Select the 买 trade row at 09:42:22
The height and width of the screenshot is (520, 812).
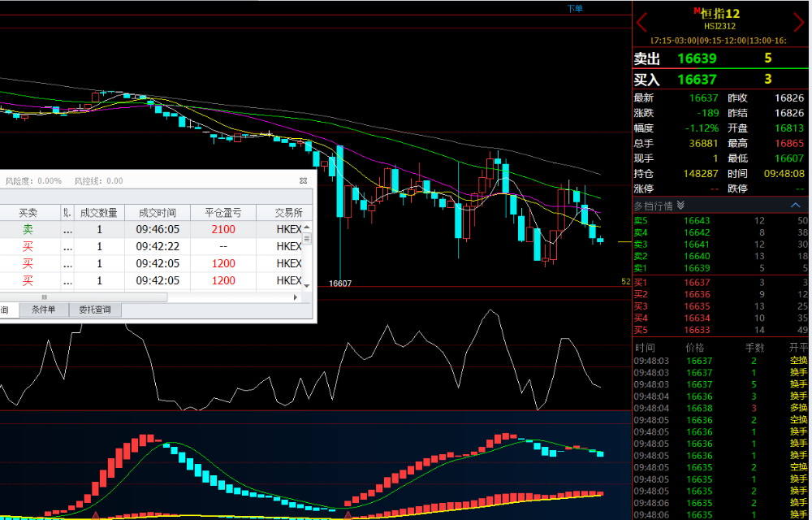tap(151, 246)
